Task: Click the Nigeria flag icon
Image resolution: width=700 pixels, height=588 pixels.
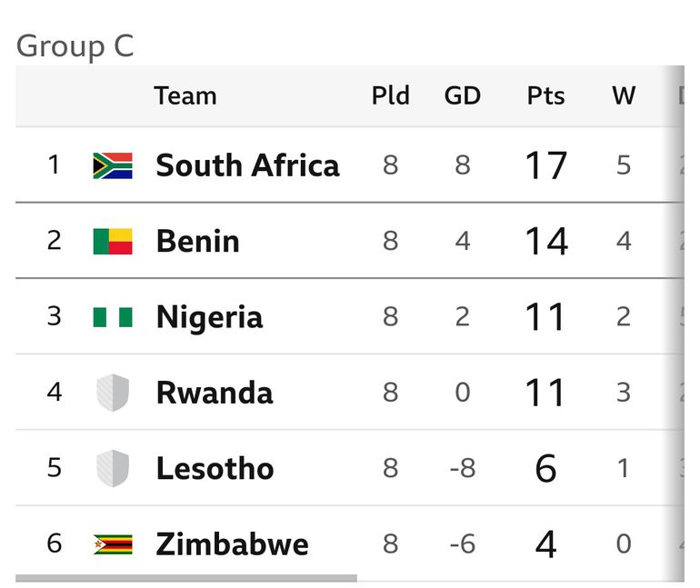Action: tap(113, 317)
